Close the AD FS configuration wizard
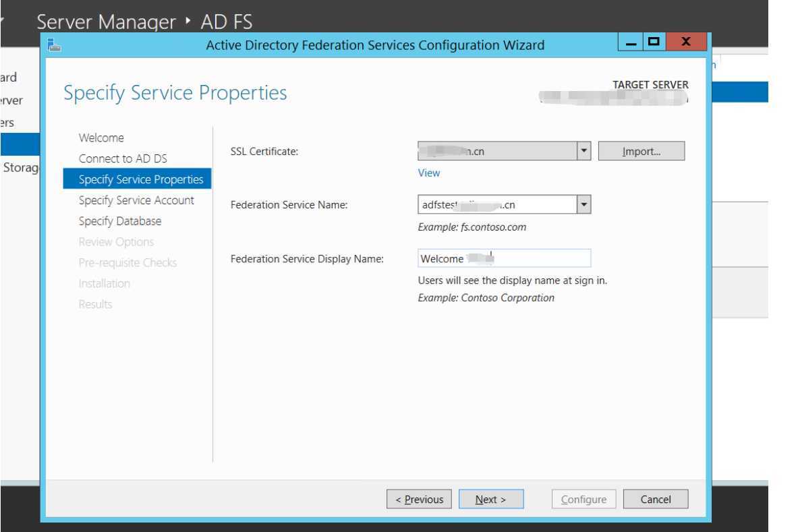Image resolution: width=798 pixels, height=532 pixels. point(686,42)
